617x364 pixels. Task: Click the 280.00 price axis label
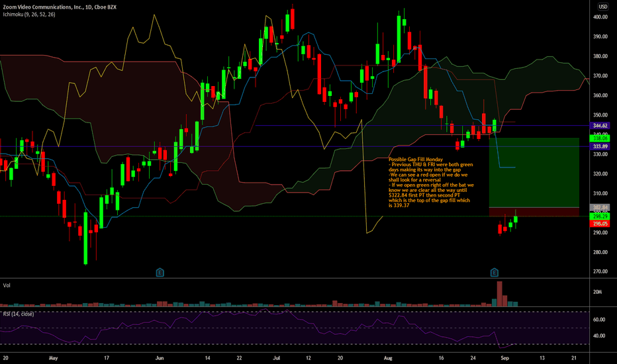coord(600,252)
